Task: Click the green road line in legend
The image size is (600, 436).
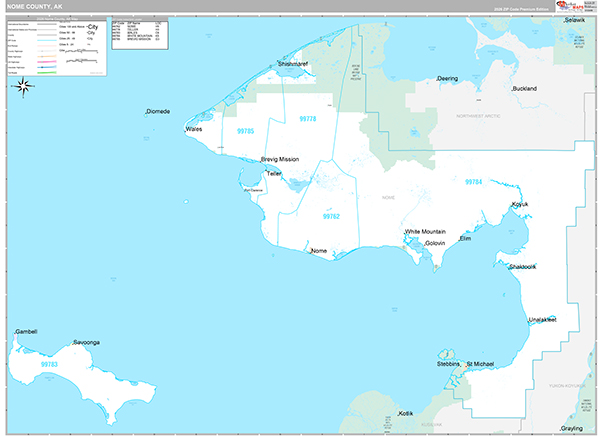Action: coord(47,72)
